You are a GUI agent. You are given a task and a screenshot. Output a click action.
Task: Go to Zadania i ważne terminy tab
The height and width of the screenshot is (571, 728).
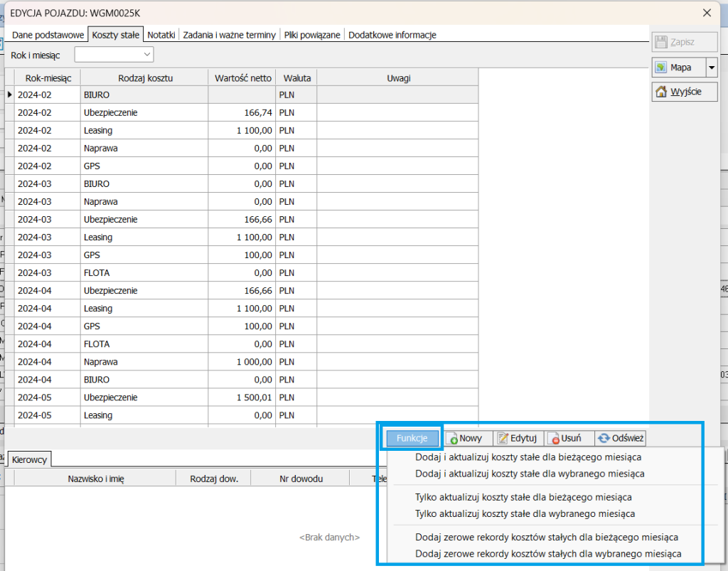[229, 35]
